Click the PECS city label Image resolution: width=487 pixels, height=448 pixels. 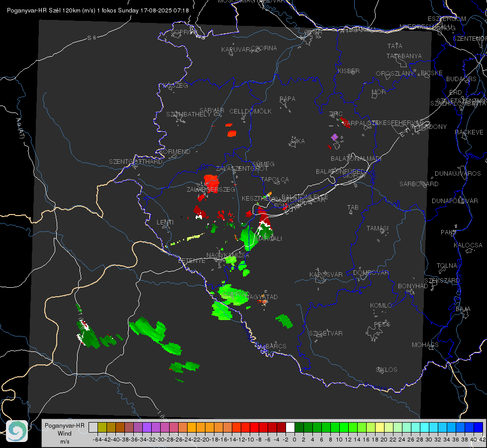382,324
